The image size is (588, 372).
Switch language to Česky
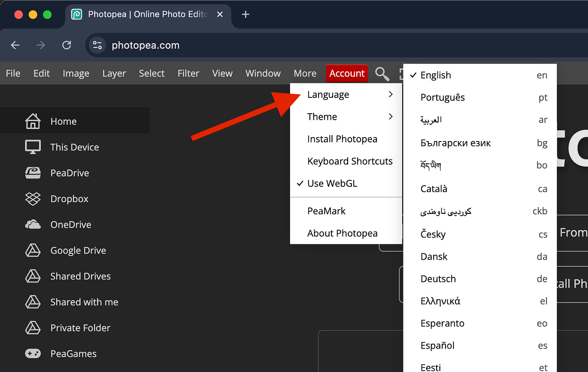(480, 234)
